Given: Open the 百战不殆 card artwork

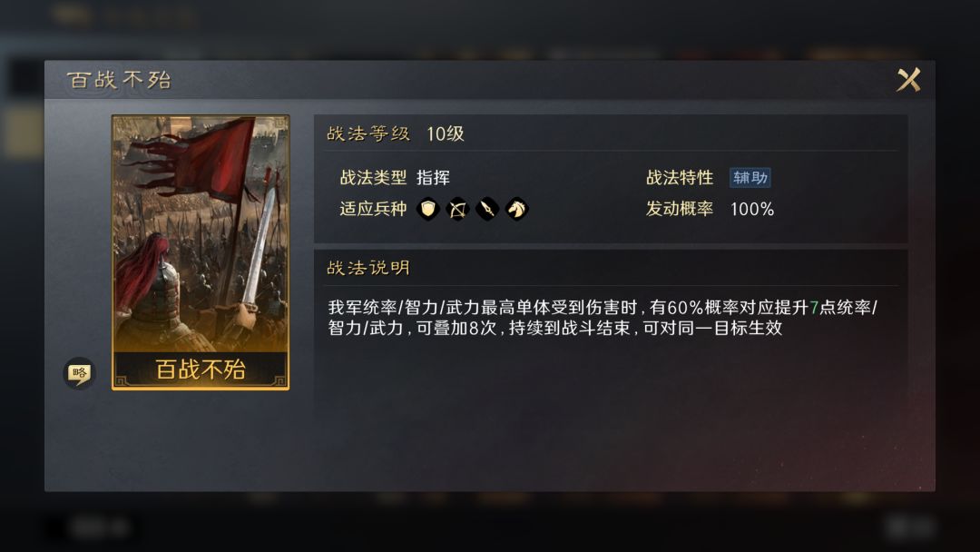Looking at the screenshot, I should click(x=201, y=251).
